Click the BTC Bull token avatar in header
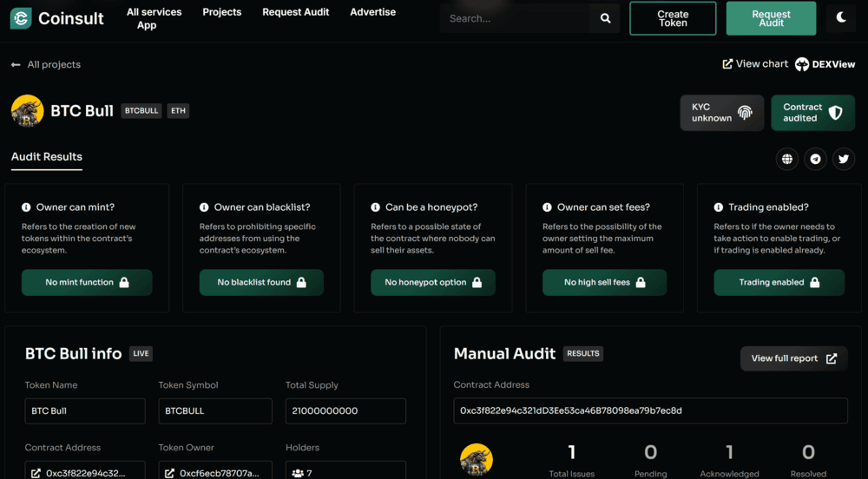 (27, 110)
